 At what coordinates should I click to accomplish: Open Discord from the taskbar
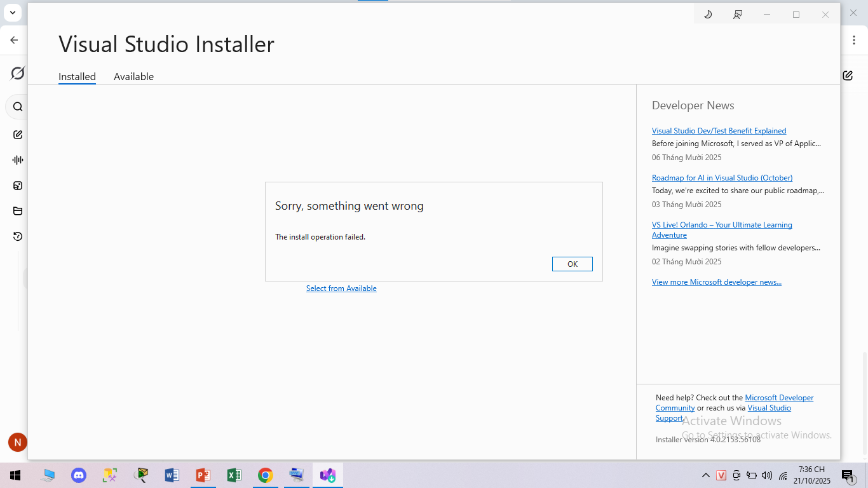[79, 475]
